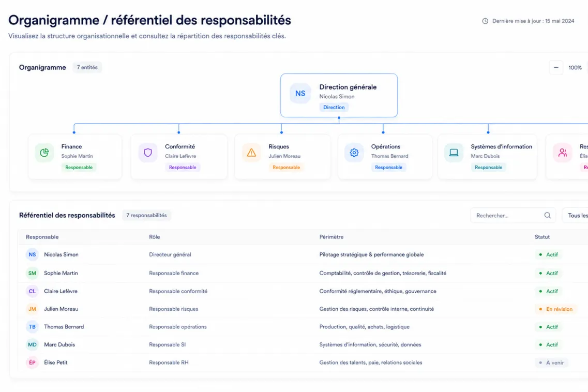The image size is (588, 392).
Task: Click the Finance pie chart icon
Action: pos(44,153)
